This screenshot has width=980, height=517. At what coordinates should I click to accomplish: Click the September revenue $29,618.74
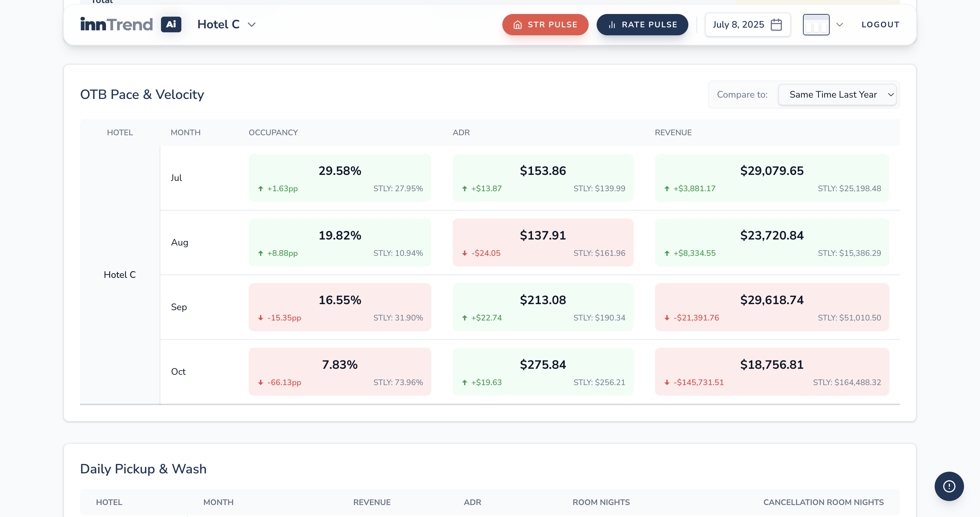[x=772, y=300]
